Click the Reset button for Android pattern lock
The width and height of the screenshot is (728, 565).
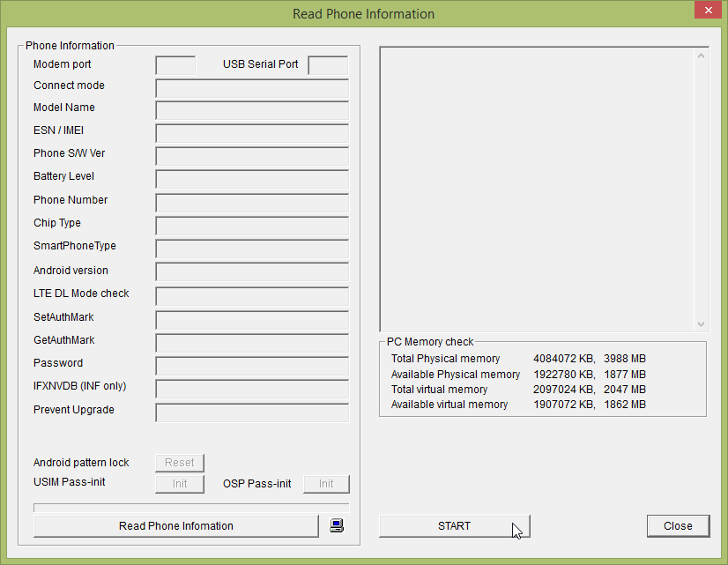[x=180, y=463]
